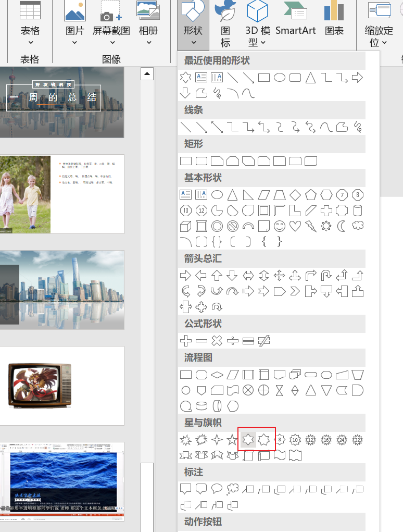The width and height of the screenshot is (403, 532).
Task: Select the 10-point star shape
Action: 295,440
